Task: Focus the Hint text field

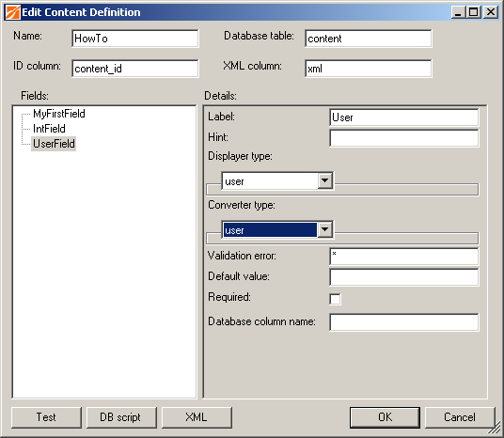Action: point(404,138)
